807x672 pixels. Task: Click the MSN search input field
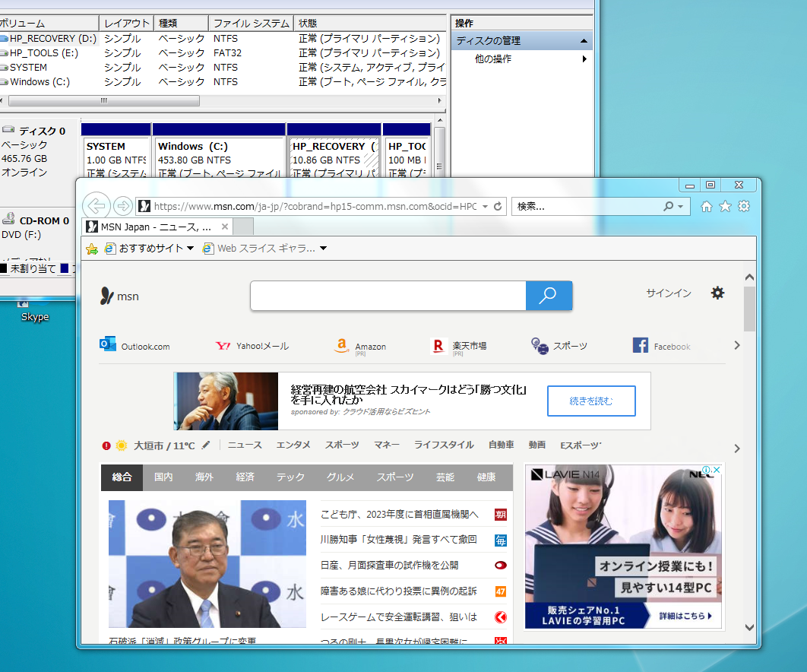tap(388, 296)
